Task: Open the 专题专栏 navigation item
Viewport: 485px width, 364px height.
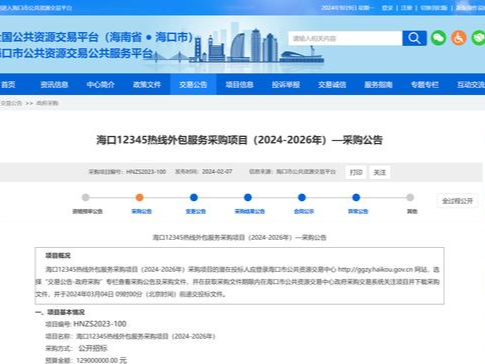Action: [425, 85]
